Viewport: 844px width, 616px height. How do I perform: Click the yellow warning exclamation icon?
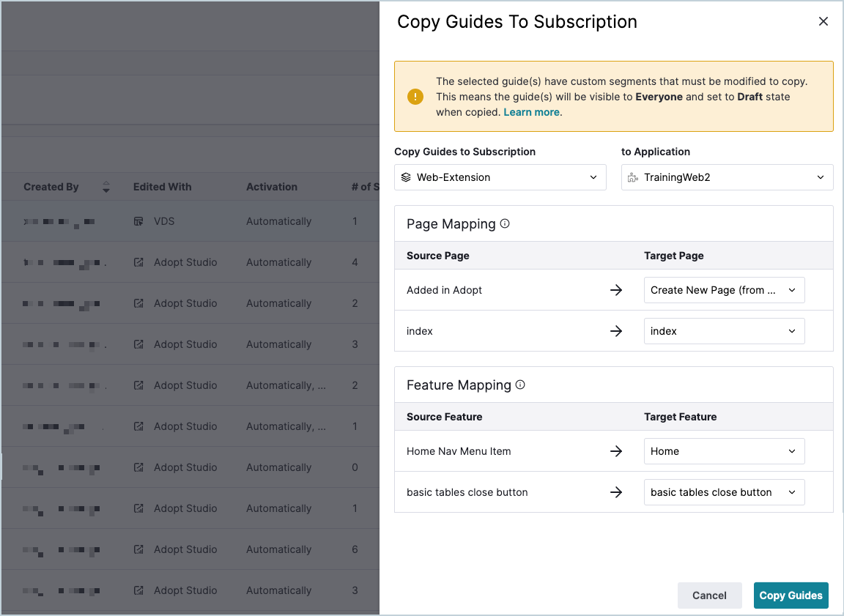[x=415, y=97]
